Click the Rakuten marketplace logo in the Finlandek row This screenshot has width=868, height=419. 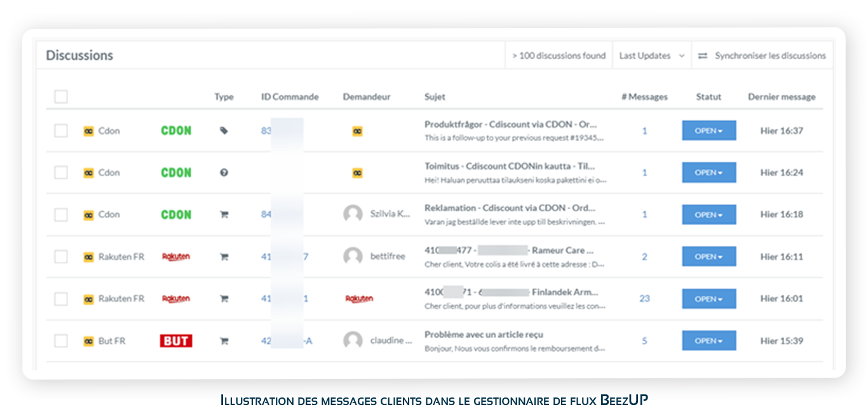coord(176,299)
